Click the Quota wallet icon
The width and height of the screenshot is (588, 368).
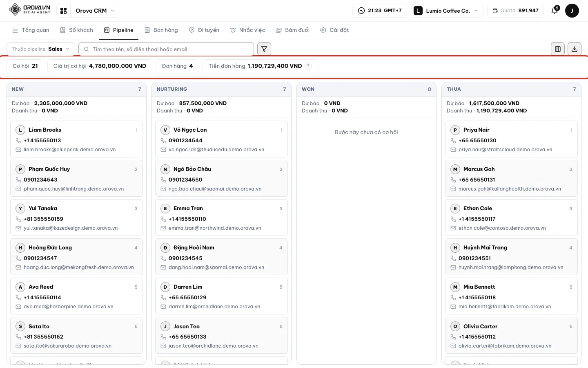(495, 11)
